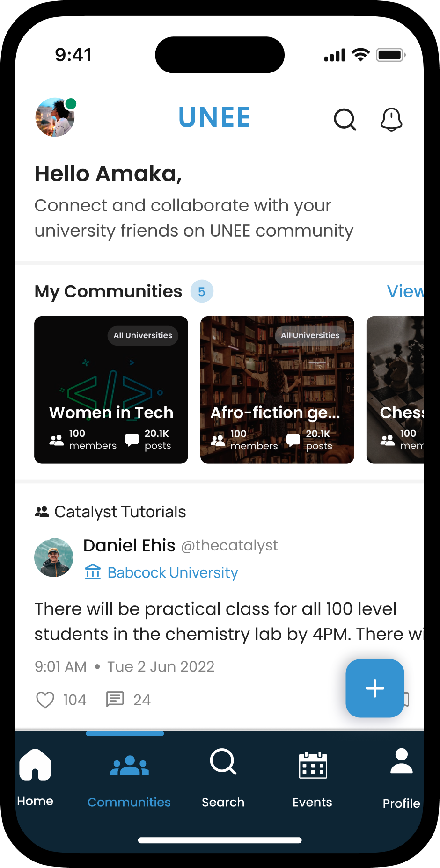Viewport: 440px width, 868px height.
Task: Switch to Communities tab
Action: click(x=129, y=779)
